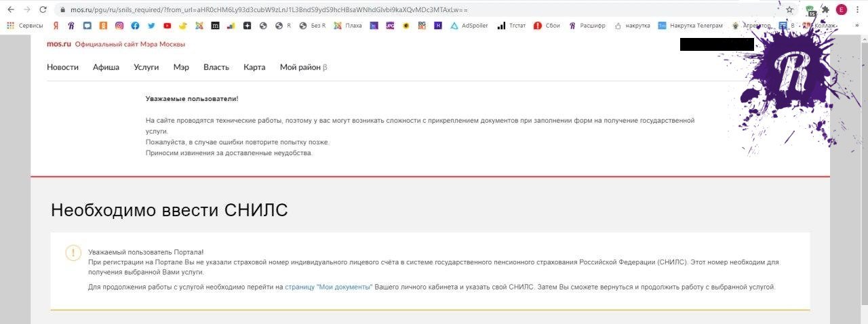The height and width of the screenshot is (324, 868).
Task: Open the Сервисы apps bookmark
Action: tap(25, 26)
